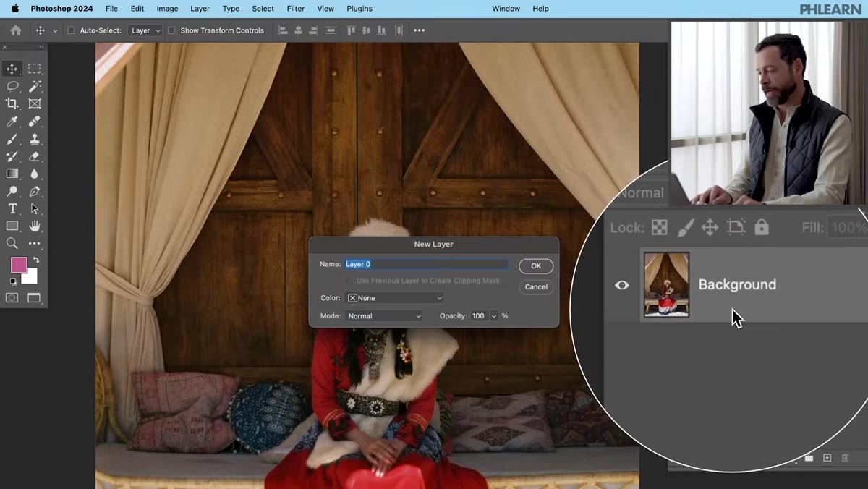This screenshot has width=868, height=489.
Task: Toggle Background layer visibility eye
Action: [622, 285]
